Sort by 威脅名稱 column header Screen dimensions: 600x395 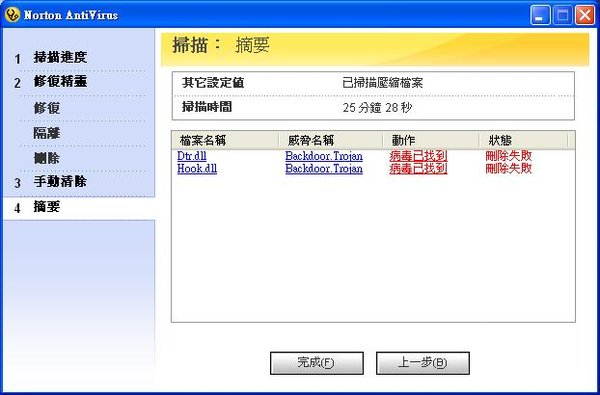coord(331,140)
